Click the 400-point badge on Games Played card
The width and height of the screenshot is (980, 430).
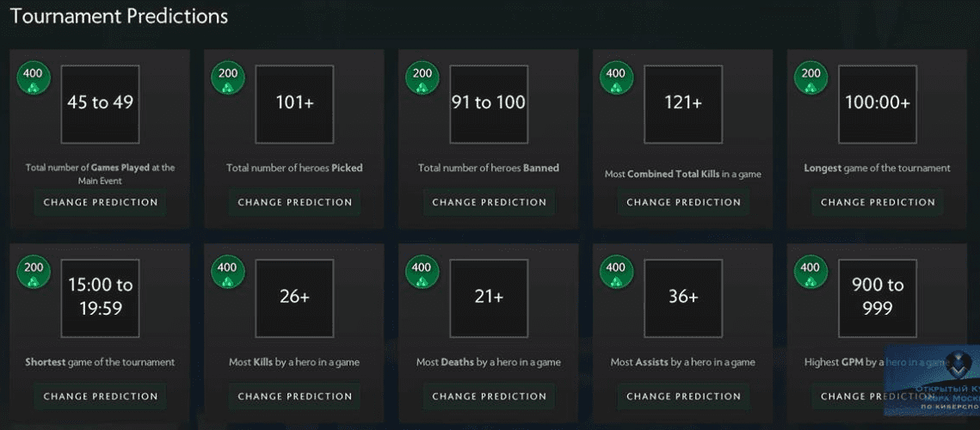pos(34,77)
